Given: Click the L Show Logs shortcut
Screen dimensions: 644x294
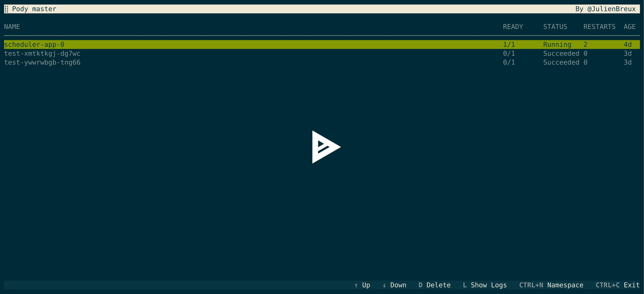Looking at the screenshot, I should click(485, 285).
